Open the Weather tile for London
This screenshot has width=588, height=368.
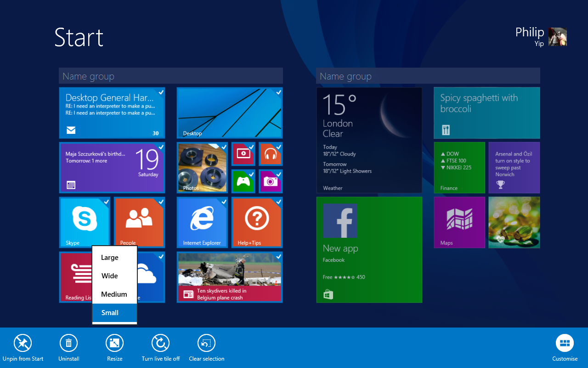coord(369,140)
